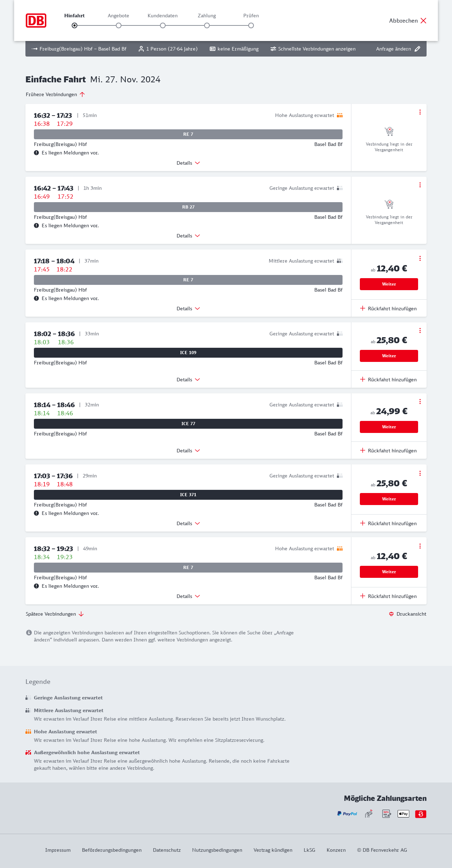The height and width of the screenshot is (868, 452).
Task: Click the Druckansicht printer icon
Action: coord(391,614)
